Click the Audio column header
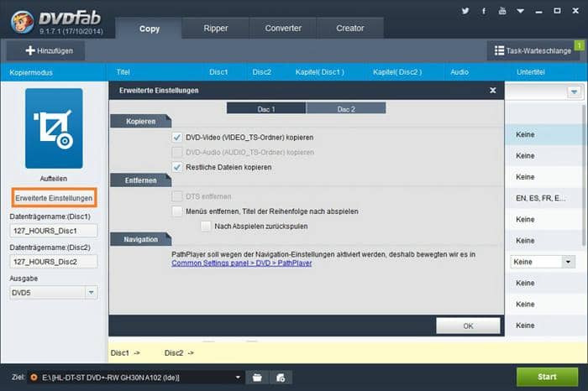588x391 pixels. pyautogui.click(x=459, y=72)
